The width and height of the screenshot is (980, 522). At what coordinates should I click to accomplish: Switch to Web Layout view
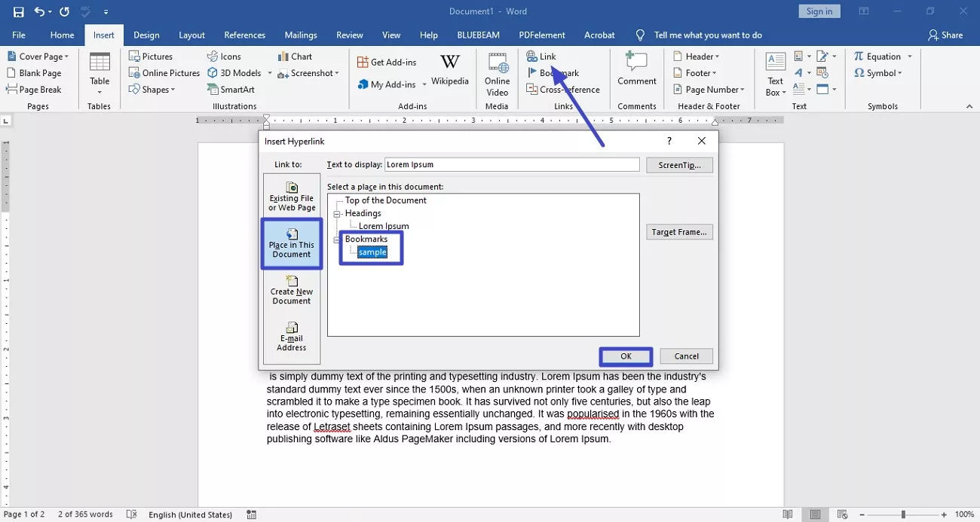click(841, 514)
